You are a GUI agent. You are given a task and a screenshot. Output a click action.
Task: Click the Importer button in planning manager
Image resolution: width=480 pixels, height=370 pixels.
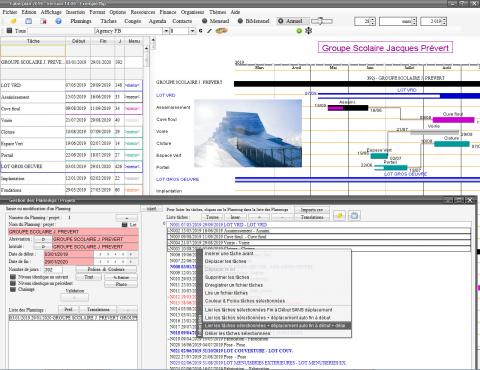pos(312,210)
